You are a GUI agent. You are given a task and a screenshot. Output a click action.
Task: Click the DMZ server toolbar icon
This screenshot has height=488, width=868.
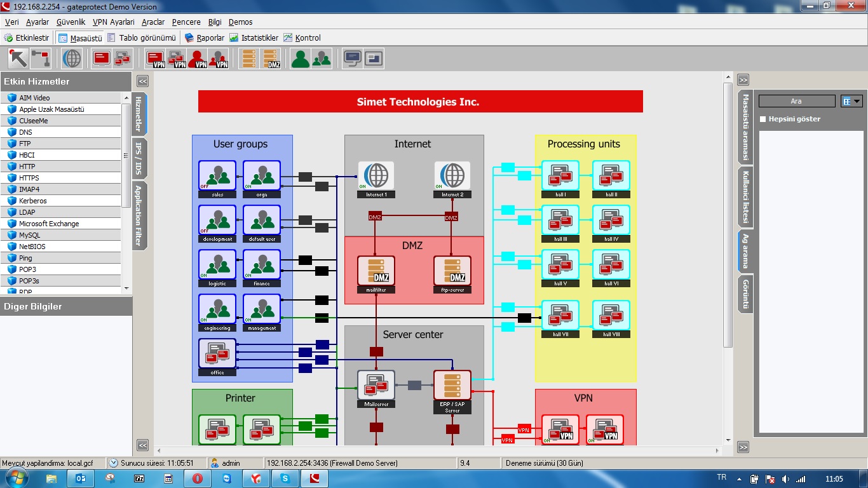click(271, 58)
